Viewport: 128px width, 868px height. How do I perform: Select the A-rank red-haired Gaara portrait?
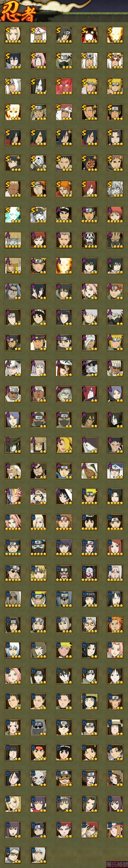38,240
